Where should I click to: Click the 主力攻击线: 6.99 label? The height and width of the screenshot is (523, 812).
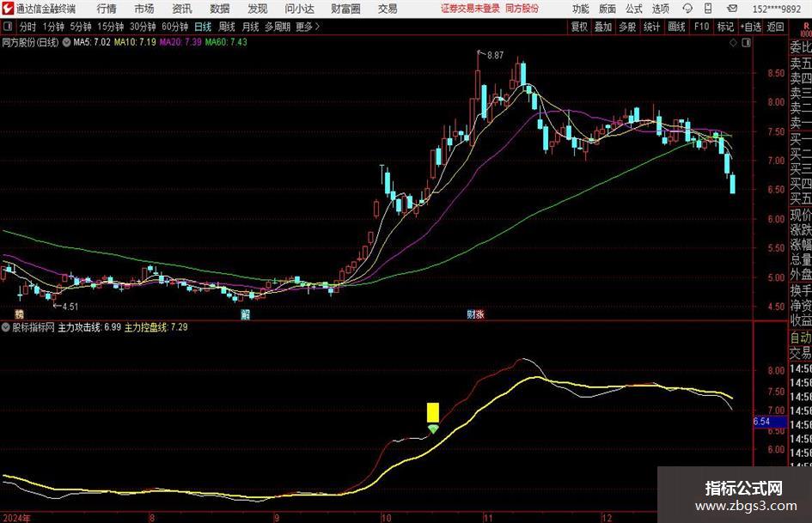(89, 327)
